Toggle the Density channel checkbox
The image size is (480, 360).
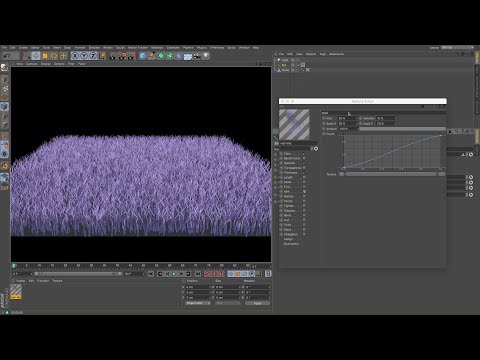click(x=304, y=196)
